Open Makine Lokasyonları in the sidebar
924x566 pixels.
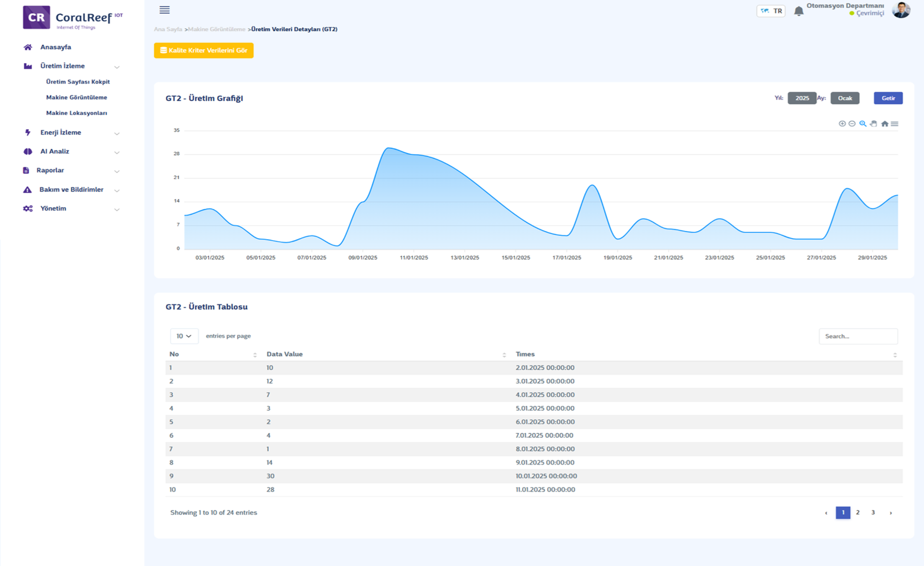tap(77, 113)
